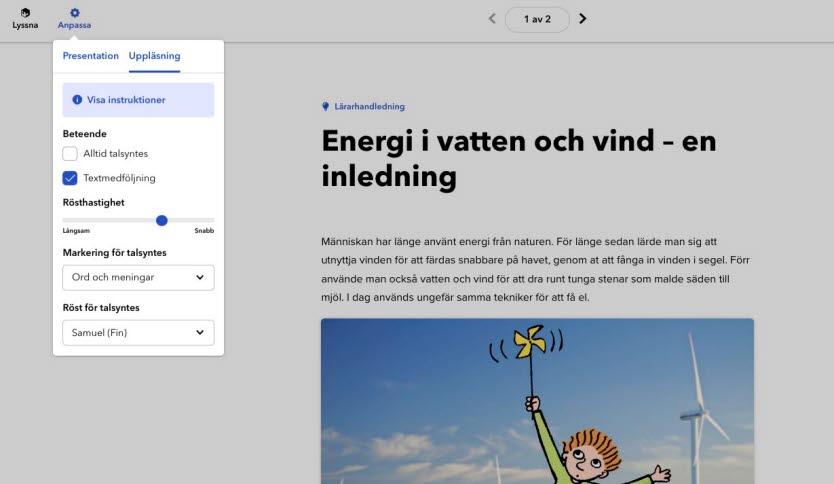Image resolution: width=834 pixels, height=484 pixels.
Task: Go to previous page arrow
Action: (x=492, y=19)
